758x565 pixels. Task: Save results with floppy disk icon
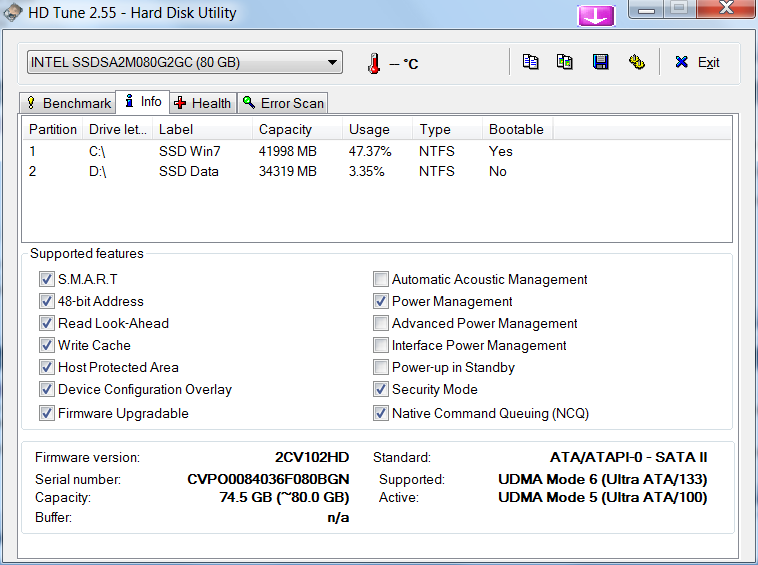coord(600,62)
